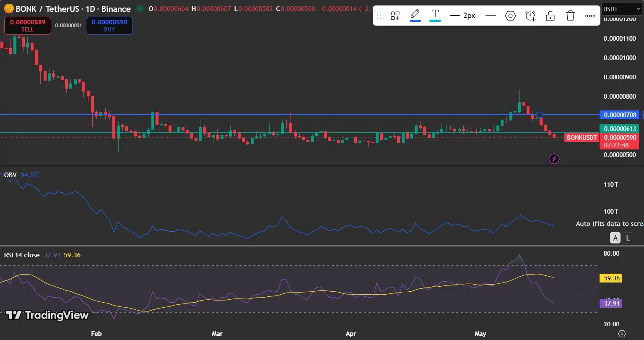Click the blue BUY button
Image resolution: width=644 pixels, height=340 pixels.
click(109, 26)
